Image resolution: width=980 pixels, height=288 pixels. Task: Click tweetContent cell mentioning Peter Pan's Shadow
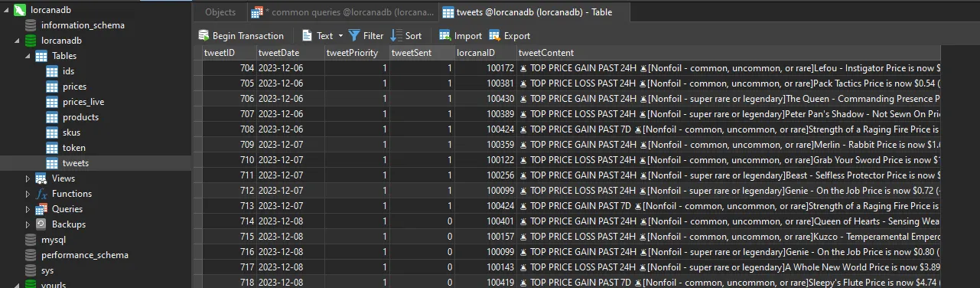coord(728,114)
